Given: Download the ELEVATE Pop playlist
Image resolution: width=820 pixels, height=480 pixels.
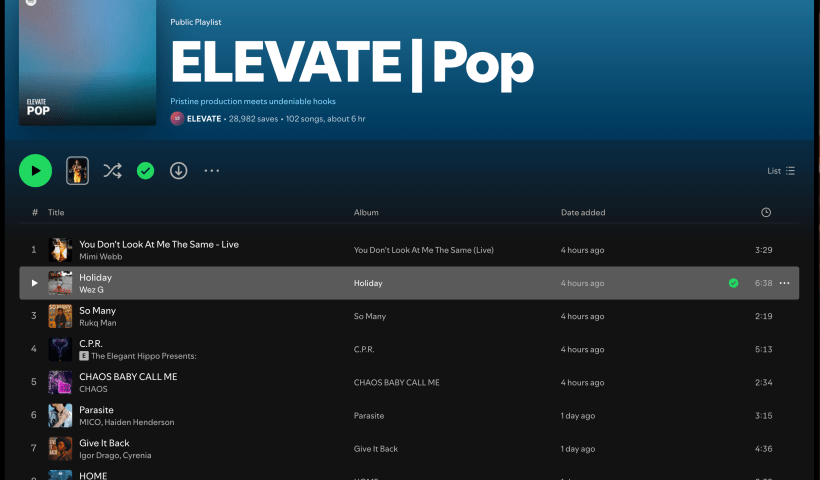Looking at the screenshot, I should 178,171.
